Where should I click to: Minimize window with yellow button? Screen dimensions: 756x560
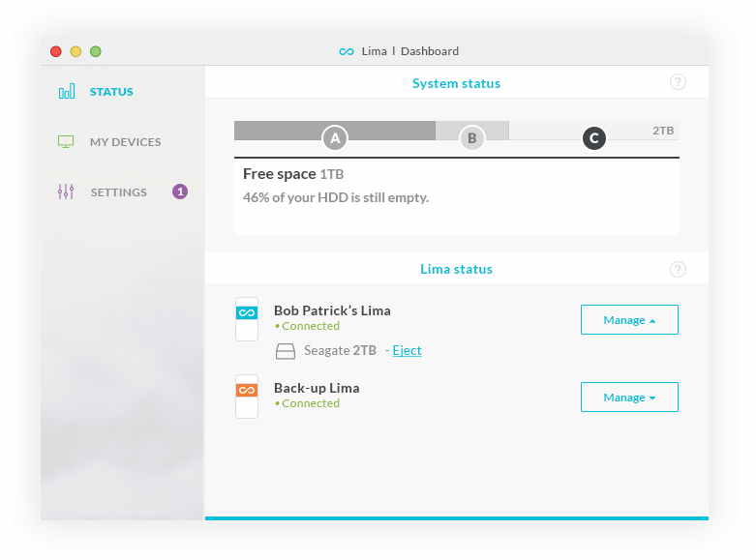76,51
